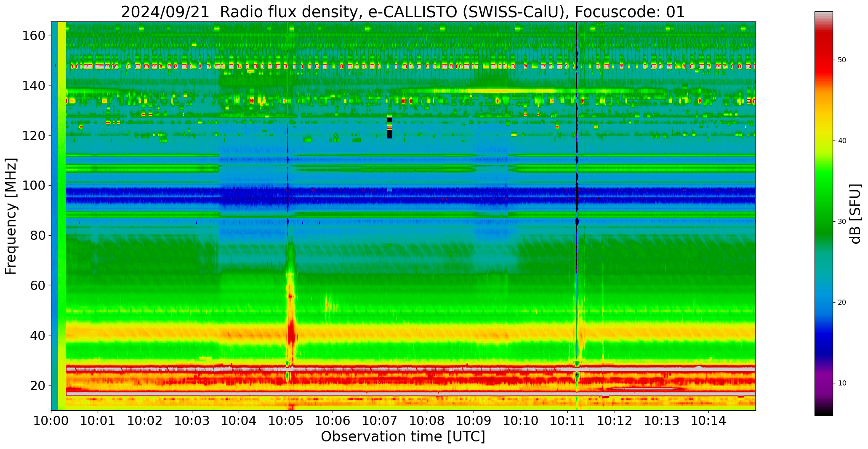Click the 40 frequency tick label
Screen dimensions: 868x449
click(x=37, y=335)
